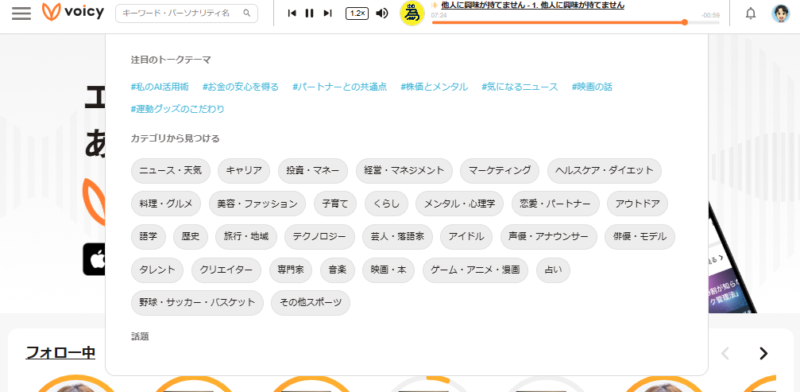Screen dimensions: 800x392
Task: Open the #株価とメンタル theme
Action: point(434,87)
